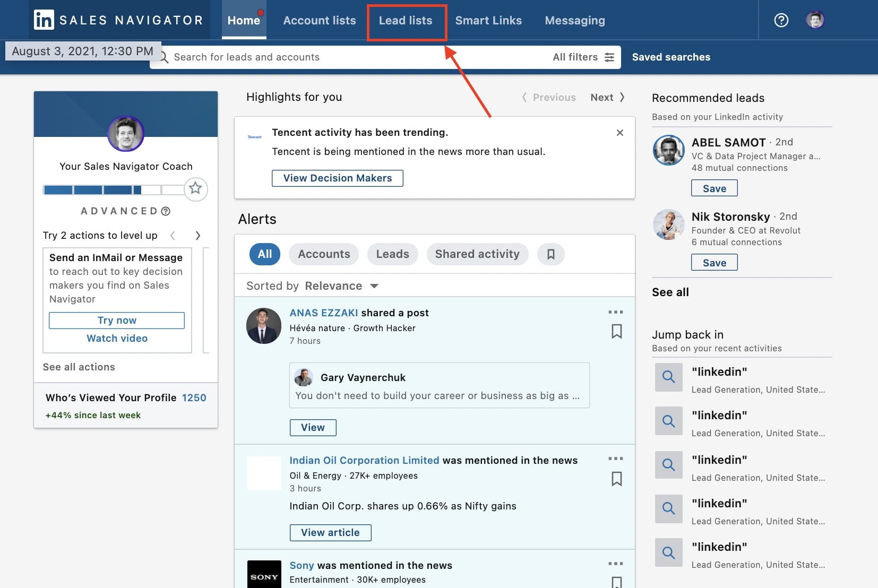The image size is (878, 588).
Task: Open the user profile avatar menu
Action: click(815, 20)
